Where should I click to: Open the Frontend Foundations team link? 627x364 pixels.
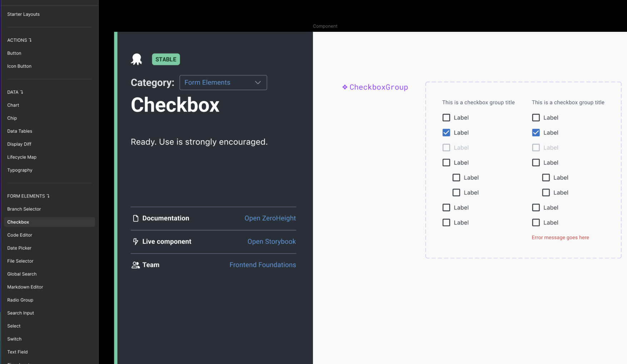point(263,265)
